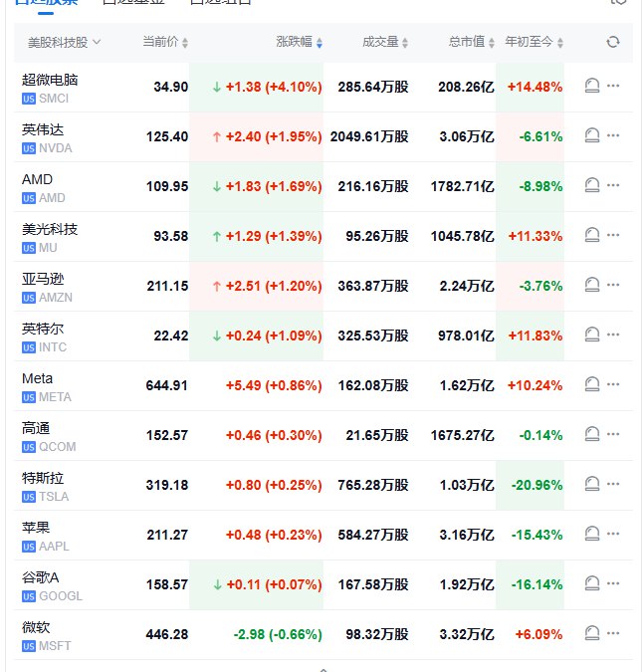Set price alert for 超微电脑 SMCI
This screenshot has width=644, height=672.
point(591,87)
